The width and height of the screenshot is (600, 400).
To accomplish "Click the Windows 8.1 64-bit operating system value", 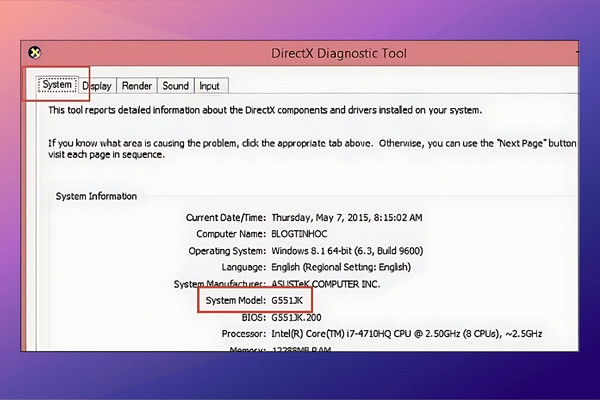I will pyautogui.click(x=347, y=251).
